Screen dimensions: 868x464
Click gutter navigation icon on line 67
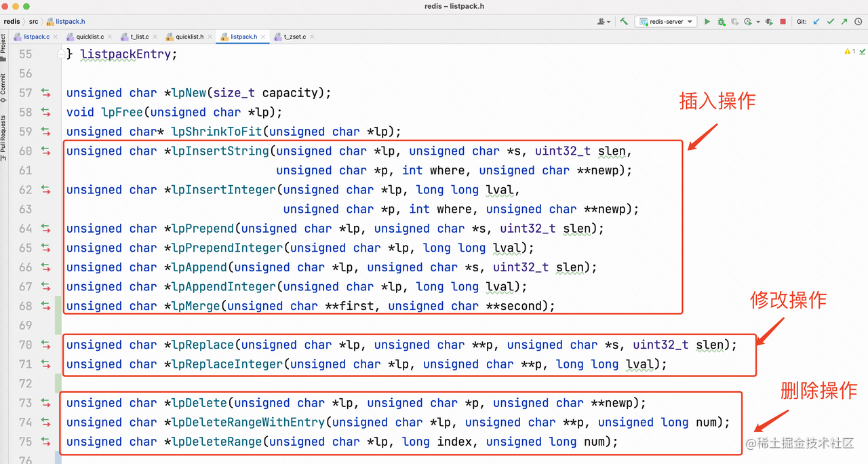[46, 286]
